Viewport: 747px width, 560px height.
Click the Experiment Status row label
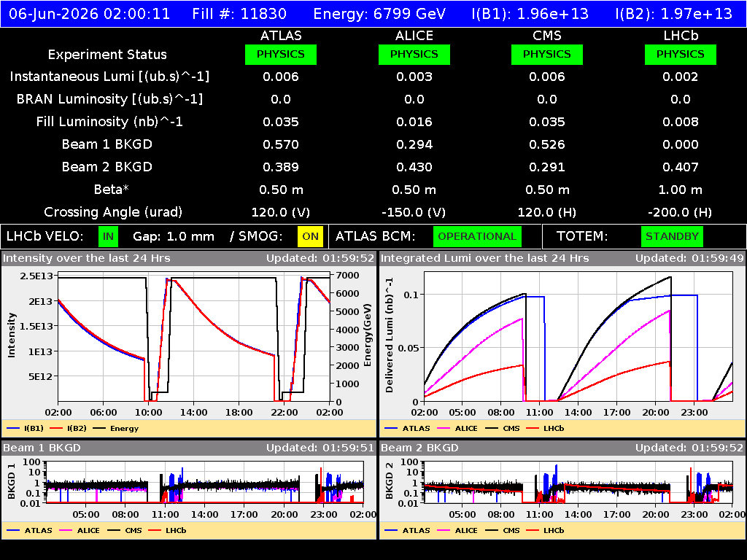click(x=107, y=55)
